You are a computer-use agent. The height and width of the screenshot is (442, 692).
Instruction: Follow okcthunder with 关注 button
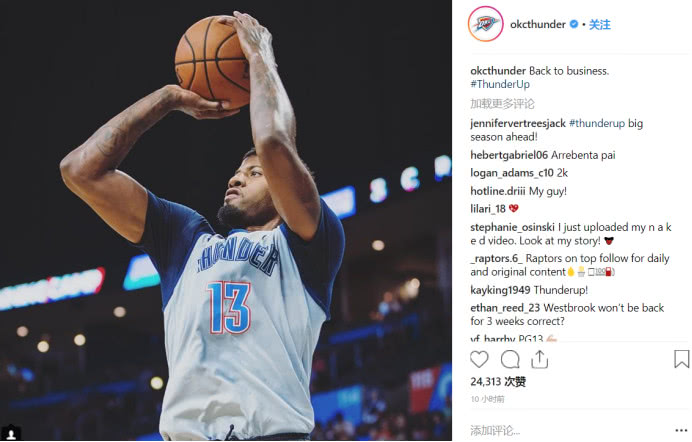pos(600,24)
